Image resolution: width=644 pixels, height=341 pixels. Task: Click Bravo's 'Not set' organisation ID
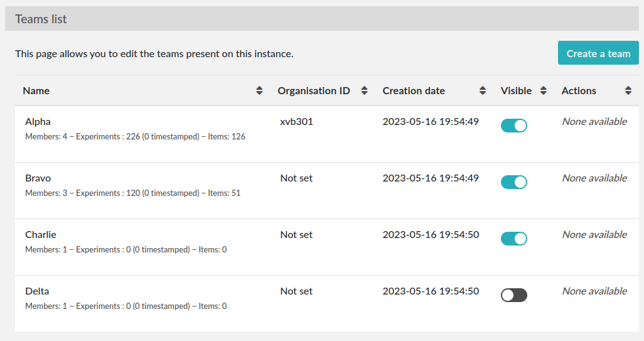(296, 178)
